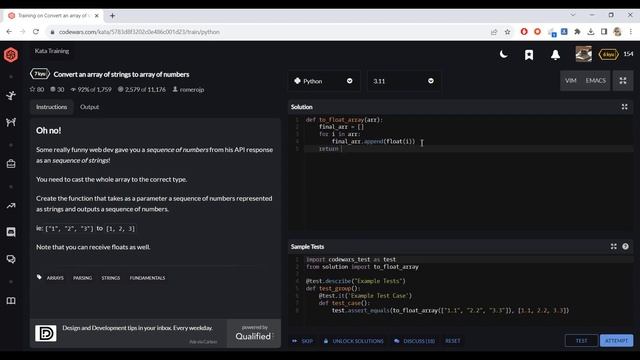Enable VIM editor mode
640x360 pixels.
pyautogui.click(x=571, y=80)
